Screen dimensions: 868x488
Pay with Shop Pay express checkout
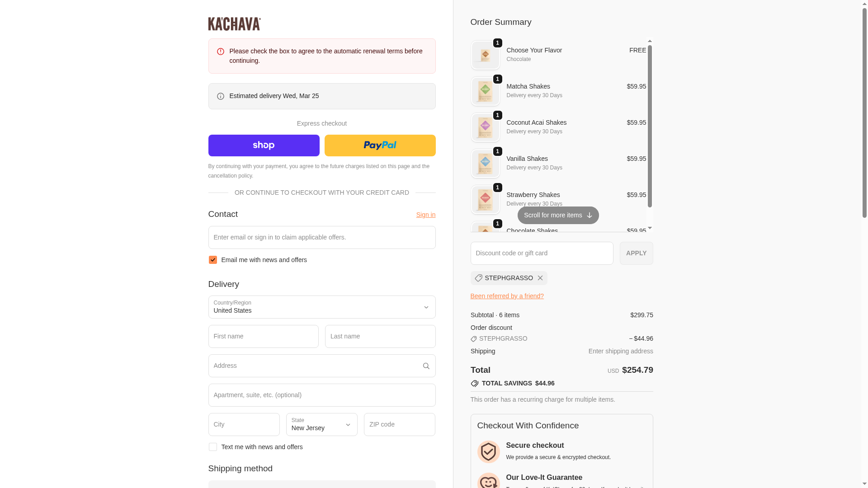click(264, 145)
